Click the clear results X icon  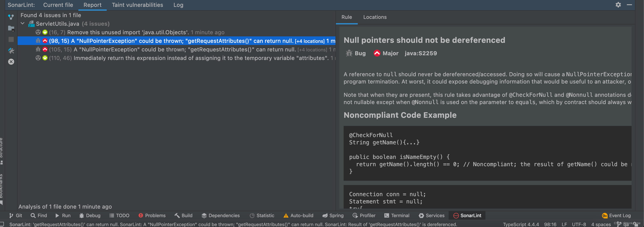point(11,62)
